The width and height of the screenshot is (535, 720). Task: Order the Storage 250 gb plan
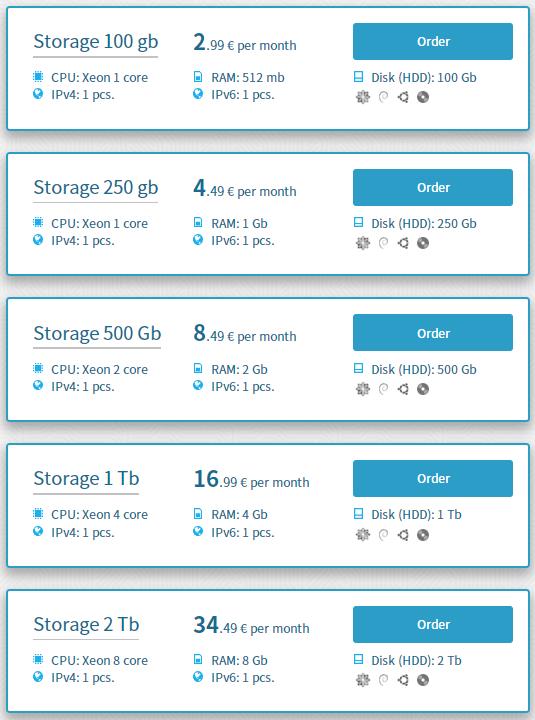[x=433, y=187]
